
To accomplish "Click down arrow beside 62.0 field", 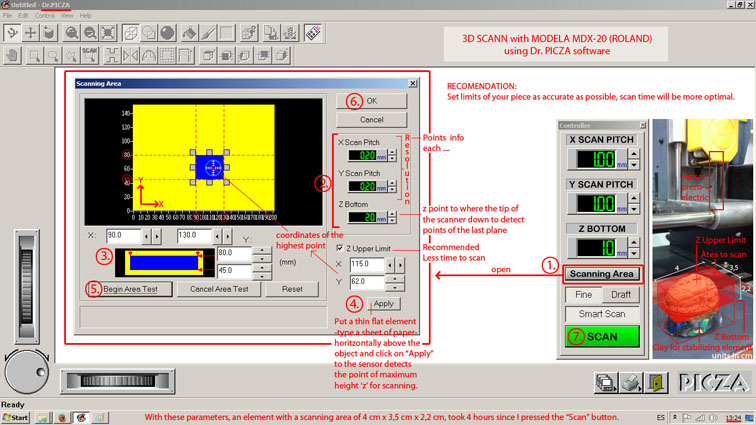I will click(395, 287).
